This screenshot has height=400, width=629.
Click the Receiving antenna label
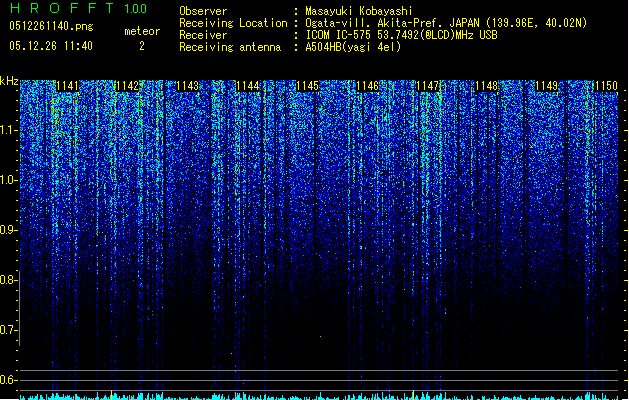click(230, 47)
